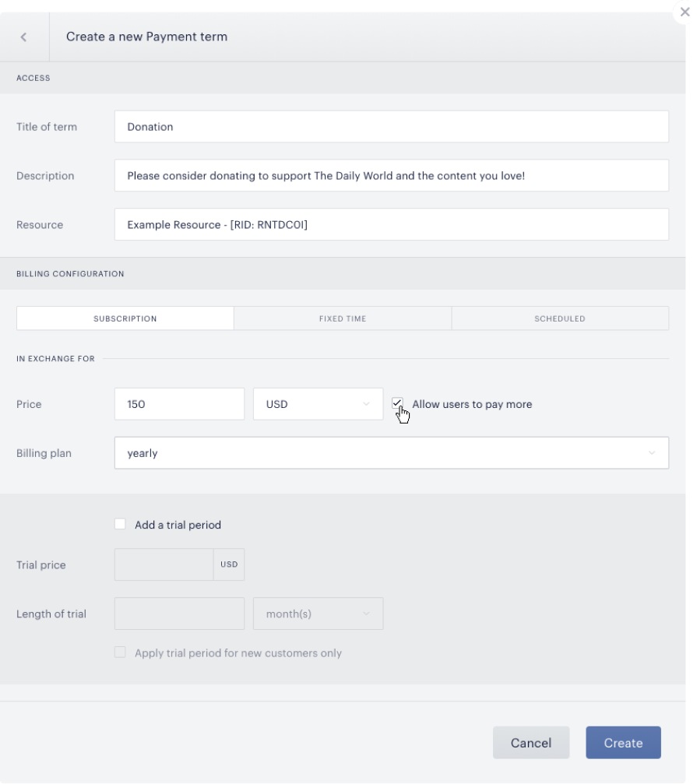Click the Create a new Payment term heading
697x784 pixels.
(x=146, y=37)
